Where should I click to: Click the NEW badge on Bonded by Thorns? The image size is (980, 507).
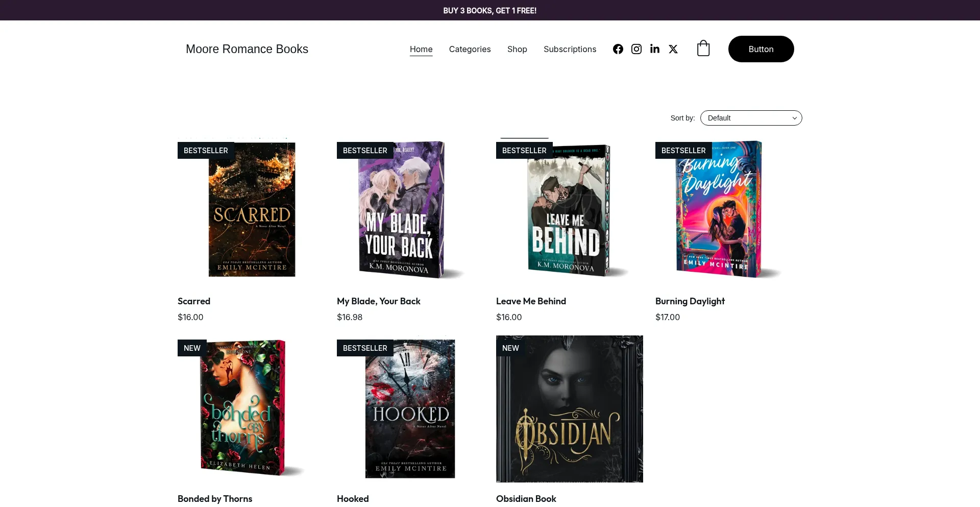[192, 348]
